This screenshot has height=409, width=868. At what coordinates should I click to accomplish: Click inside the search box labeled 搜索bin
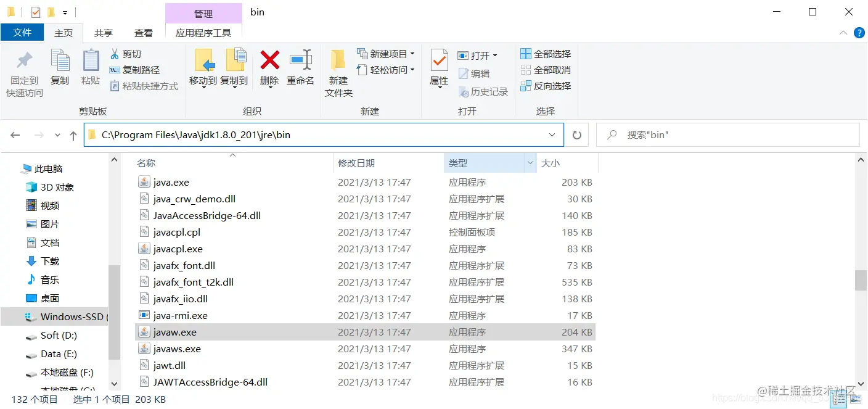[727, 134]
